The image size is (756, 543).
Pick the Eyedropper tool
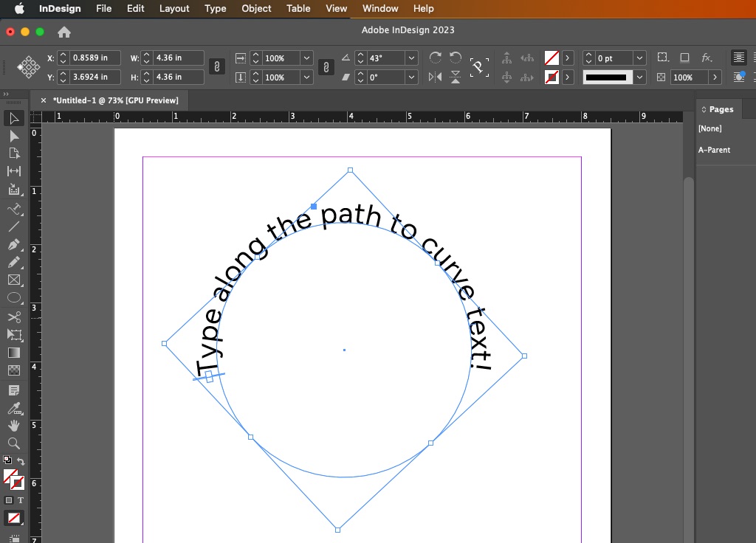coord(14,409)
